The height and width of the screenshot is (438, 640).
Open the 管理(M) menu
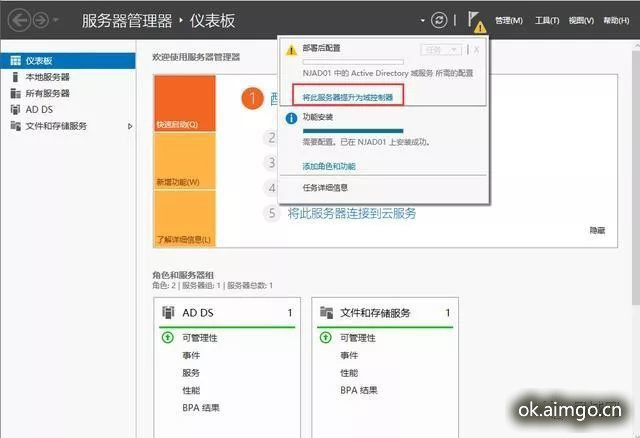[x=509, y=20]
